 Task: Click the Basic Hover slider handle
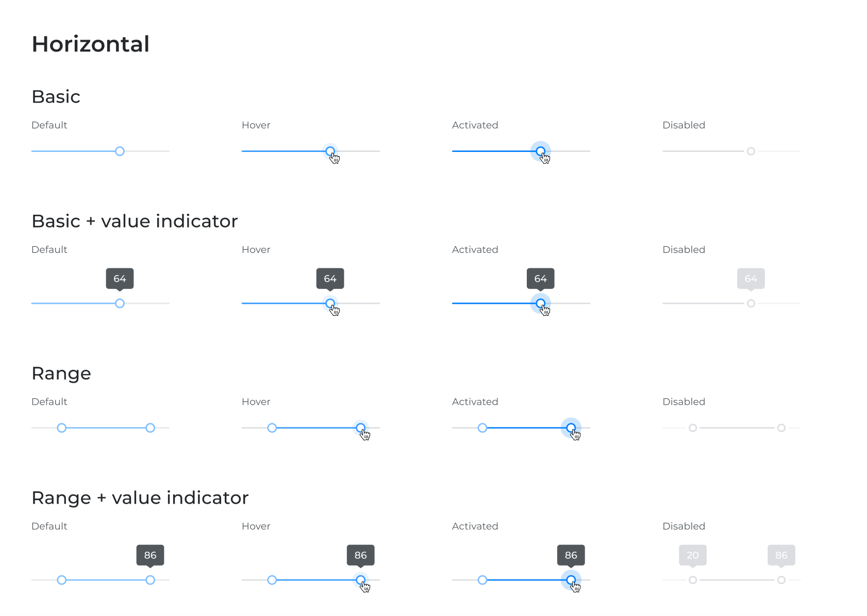coord(330,151)
